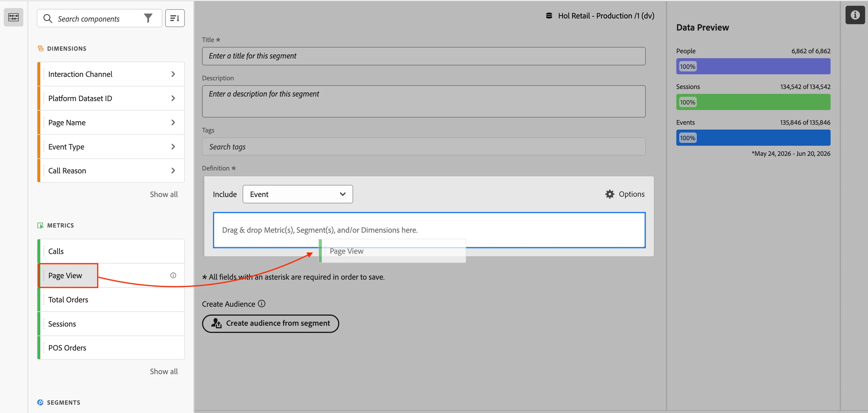Select the Calls metric
The image size is (868, 413).
[111, 251]
